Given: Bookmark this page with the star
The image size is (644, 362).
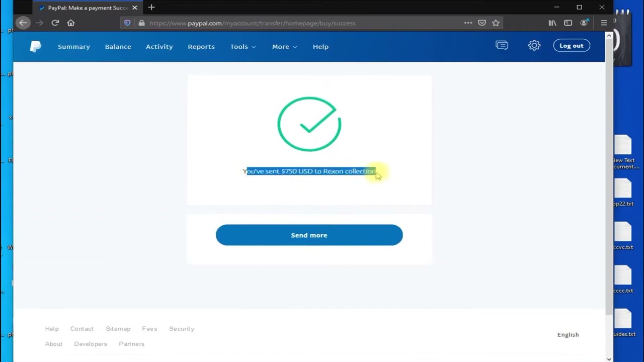Looking at the screenshot, I should (x=496, y=23).
